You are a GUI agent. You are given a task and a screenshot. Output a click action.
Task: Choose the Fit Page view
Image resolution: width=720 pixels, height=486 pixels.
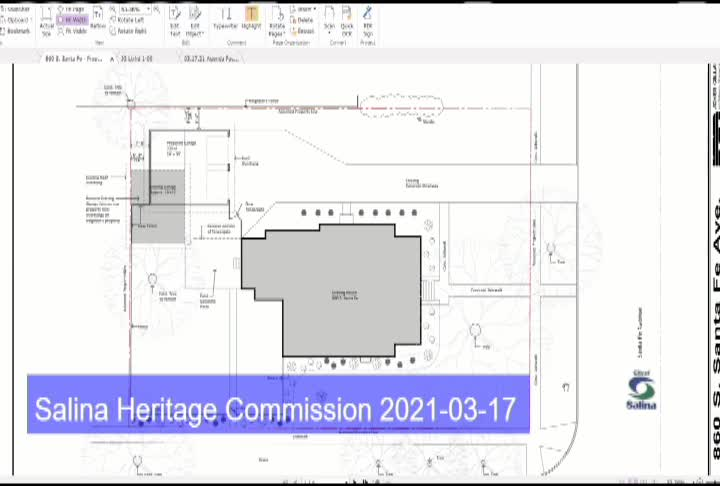pyautogui.click(x=72, y=9)
